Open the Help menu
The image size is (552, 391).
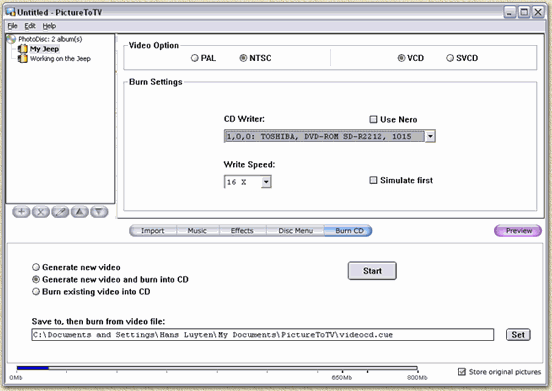(x=49, y=26)
